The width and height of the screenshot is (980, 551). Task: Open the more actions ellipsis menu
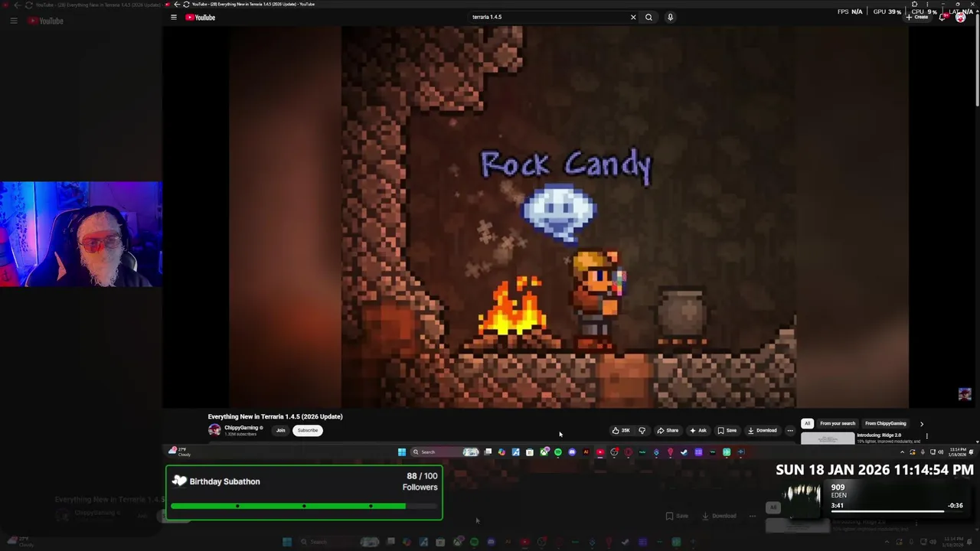pyautogui.click(x=790, y=430)
